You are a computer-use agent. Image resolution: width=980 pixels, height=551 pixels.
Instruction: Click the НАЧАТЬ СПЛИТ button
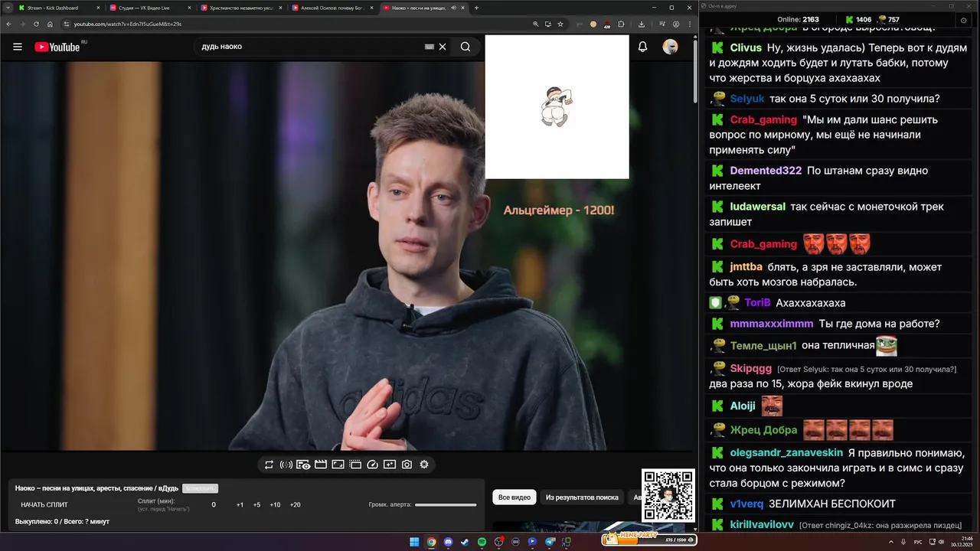coord(44,505)
